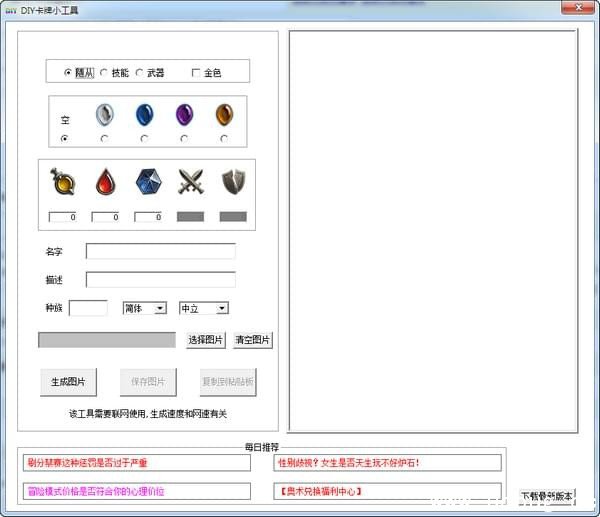Click the blue crystal icon
The height and width of the screenshot is (517, 600).
coord(148,182)
